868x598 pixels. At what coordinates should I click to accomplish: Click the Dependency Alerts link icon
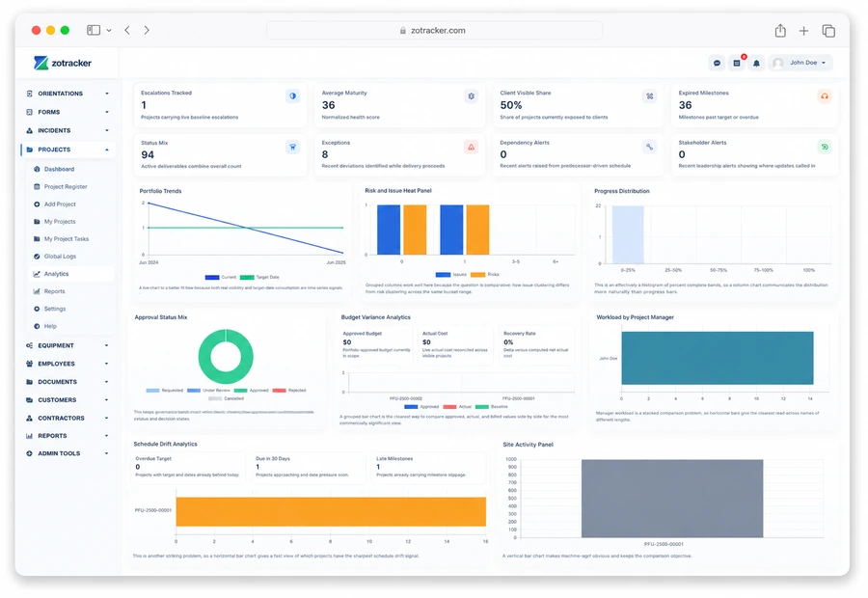pos(649,147)
